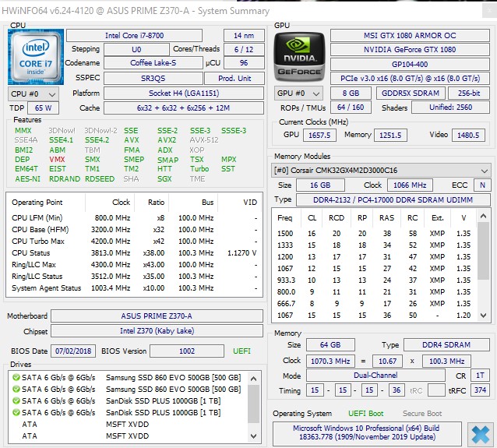The width and height of the screenshot is (497, 448).
Task: Click the GP104-400 GPU chip field
Action: point(410,65)
